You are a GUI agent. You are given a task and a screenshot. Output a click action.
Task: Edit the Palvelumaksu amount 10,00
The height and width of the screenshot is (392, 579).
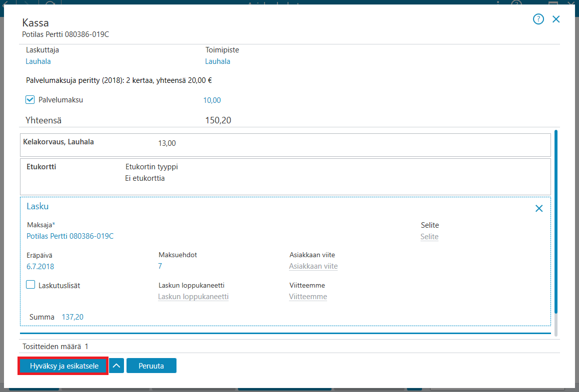(x=212, y=100)
